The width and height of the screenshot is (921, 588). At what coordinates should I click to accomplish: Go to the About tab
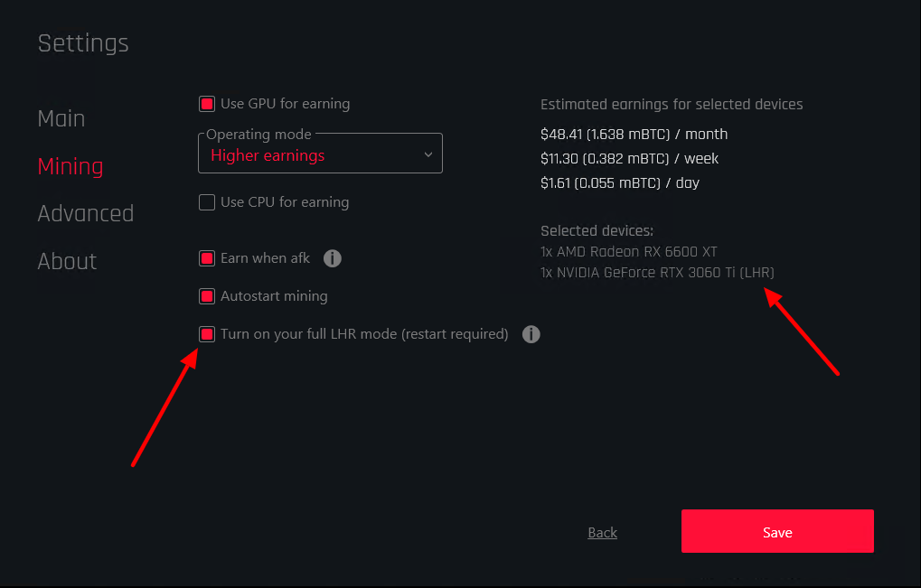click(x=68, y=261)
